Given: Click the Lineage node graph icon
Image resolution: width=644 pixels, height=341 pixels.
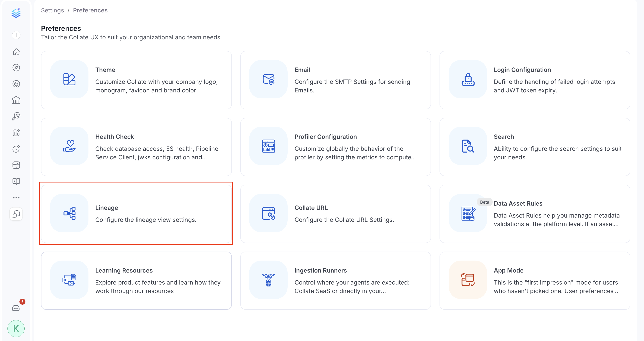Looking at the screenshot, I should [69, 213].
